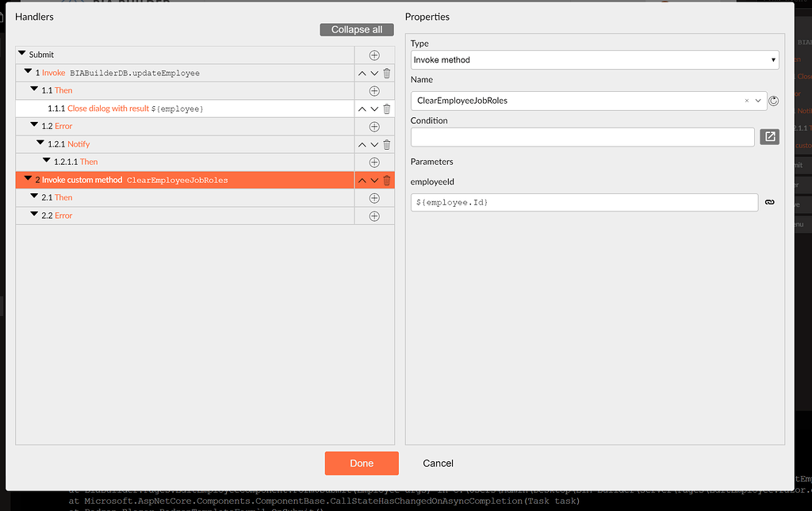This screenshot has height=511, width=812.
Task: Delete the Notify handler with its trash icon
Action: click(x=386, y=144)
